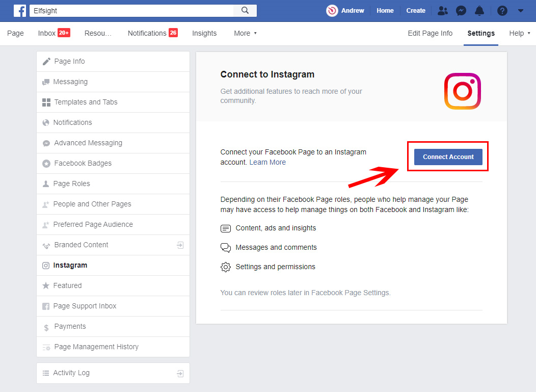Viewport: 536px width, 392px height.
Task: Click the messages bubble icon beside 'Messages and comments'
Action: point(226,248)
